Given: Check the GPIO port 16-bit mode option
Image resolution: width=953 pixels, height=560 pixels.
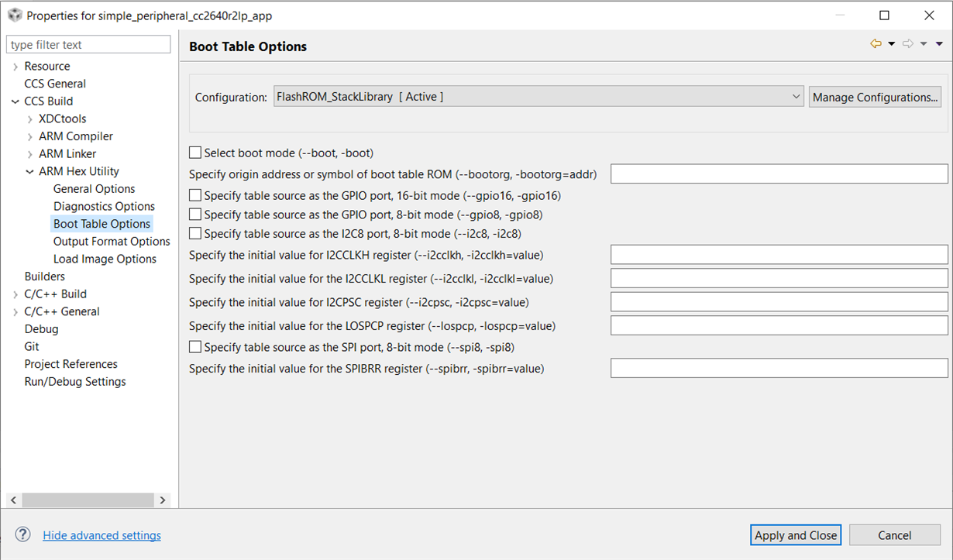Looking at the screenshot, I should 195,195.
